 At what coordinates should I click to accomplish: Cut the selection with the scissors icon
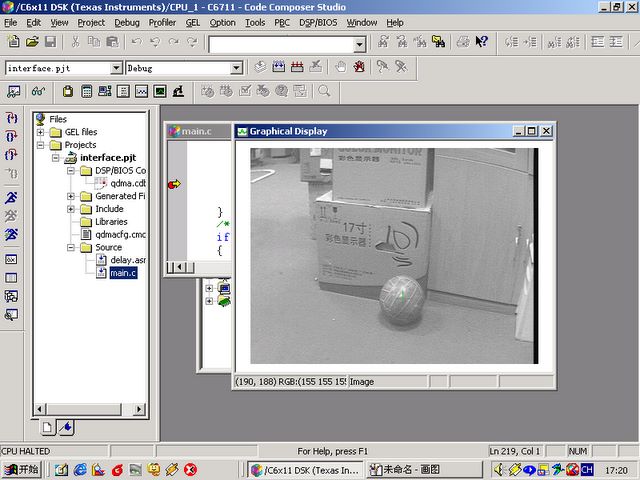pyautogui.click(x=75, y=42)
